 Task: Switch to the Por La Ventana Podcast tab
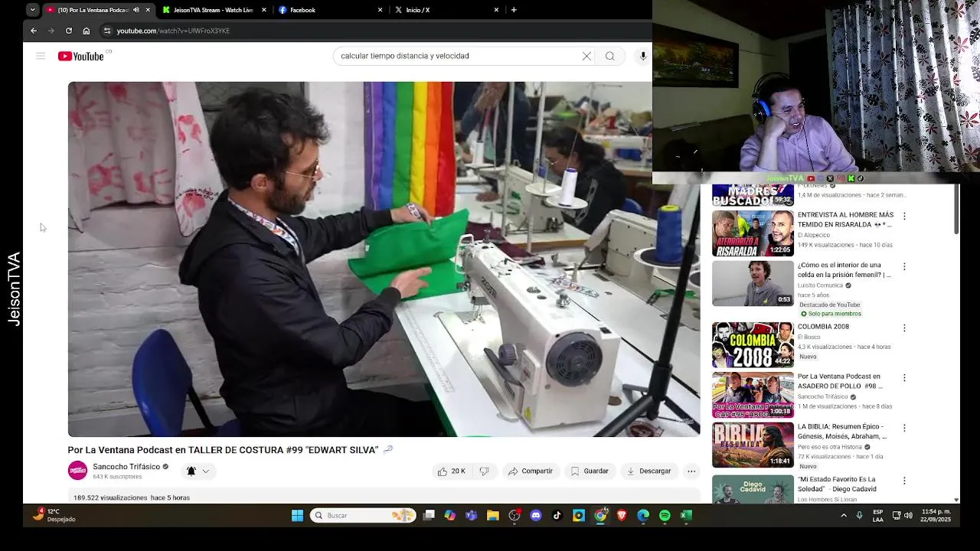coord(92,10)
